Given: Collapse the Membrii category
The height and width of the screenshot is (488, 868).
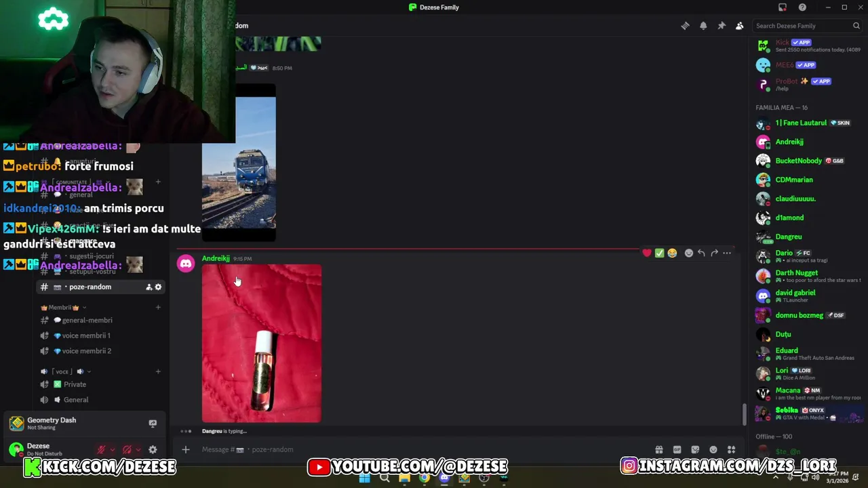Looking at the screenshot, I should (x=64, y=307).
